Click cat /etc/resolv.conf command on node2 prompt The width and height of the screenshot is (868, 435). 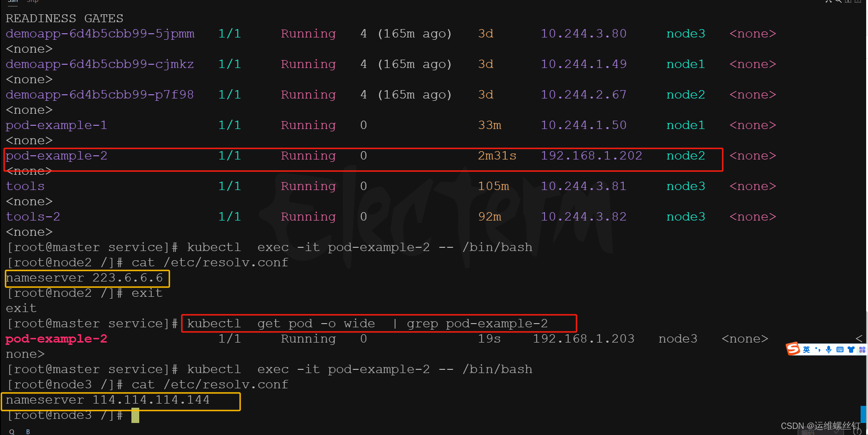[x=210, y=263]
